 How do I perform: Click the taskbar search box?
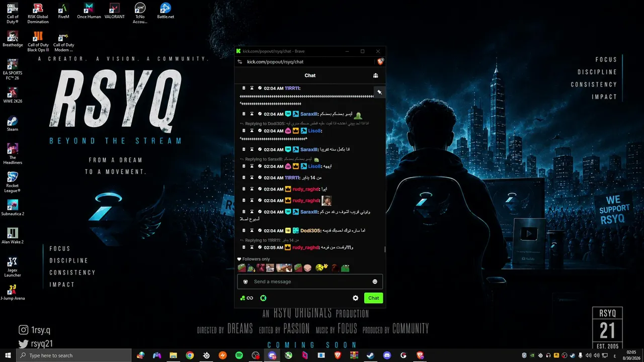74,355
